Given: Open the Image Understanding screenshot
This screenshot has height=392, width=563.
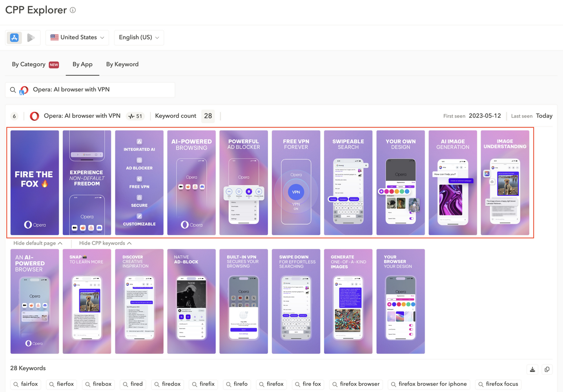Looking at the screenshot, I should click(505, 183).
